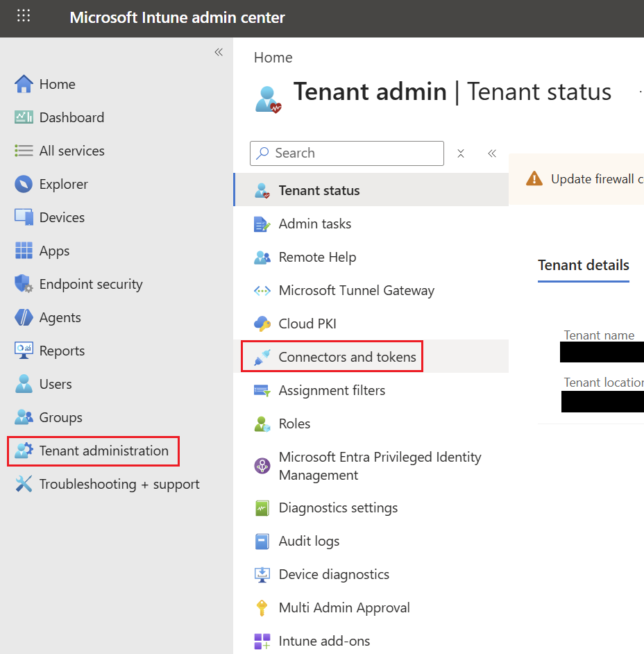This screenshot has height=654, width=644.
Task: Click the Microsoft Tunnel Gateway icon
Action: pos(262,291)
